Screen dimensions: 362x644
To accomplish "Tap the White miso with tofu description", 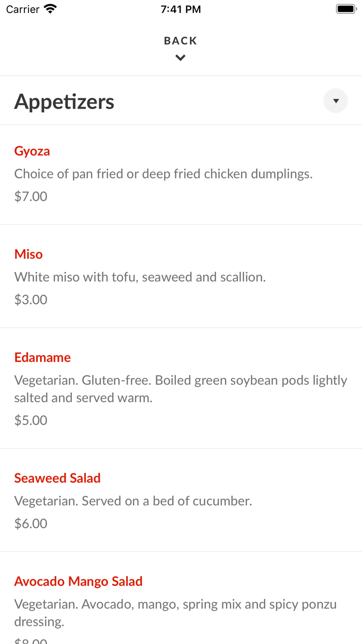I will (140, 277).
